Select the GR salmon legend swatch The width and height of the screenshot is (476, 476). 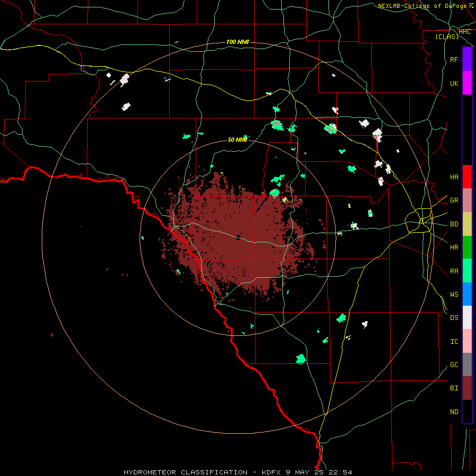[467, 200]
